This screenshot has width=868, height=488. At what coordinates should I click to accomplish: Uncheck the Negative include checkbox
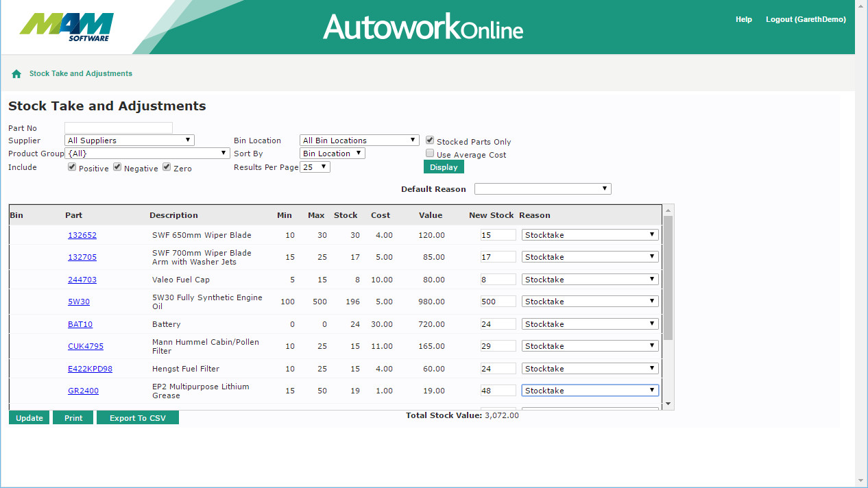coord(117,167)
